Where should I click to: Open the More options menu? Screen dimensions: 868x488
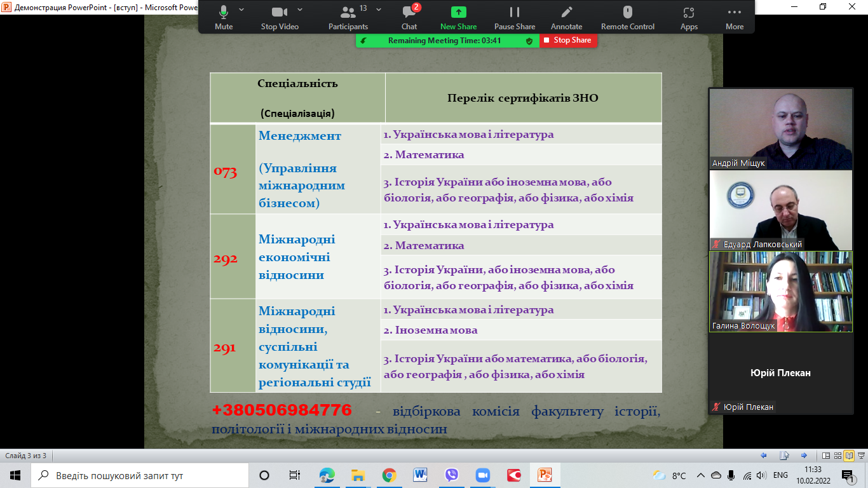pyautogui.click(x=735, y=17)
